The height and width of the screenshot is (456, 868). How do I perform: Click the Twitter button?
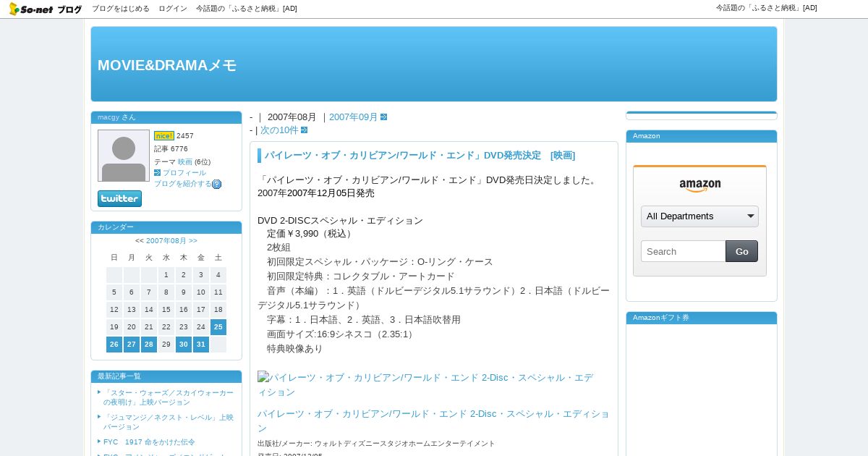point(120,198)
